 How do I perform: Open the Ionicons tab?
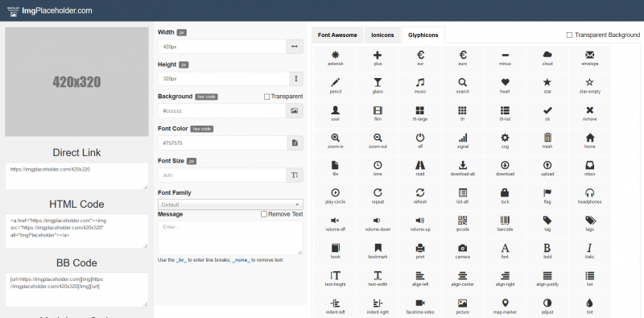(382, 35)
